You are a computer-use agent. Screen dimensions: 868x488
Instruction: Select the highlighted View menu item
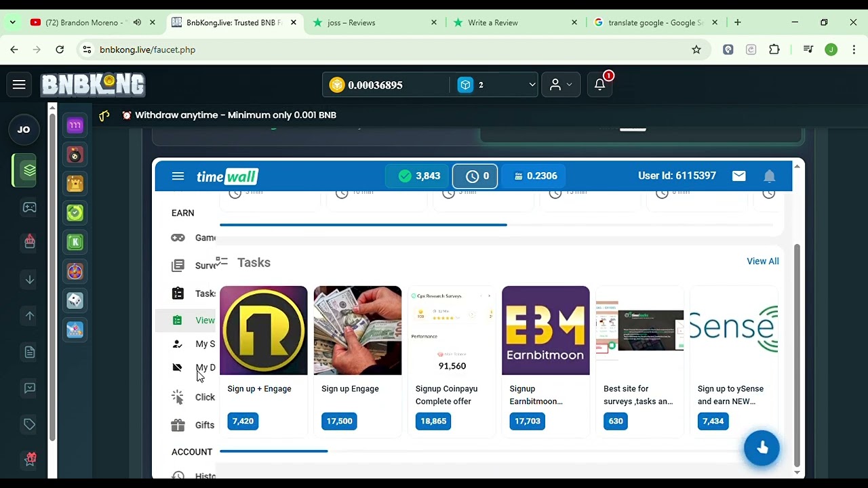tap(186, 321)
